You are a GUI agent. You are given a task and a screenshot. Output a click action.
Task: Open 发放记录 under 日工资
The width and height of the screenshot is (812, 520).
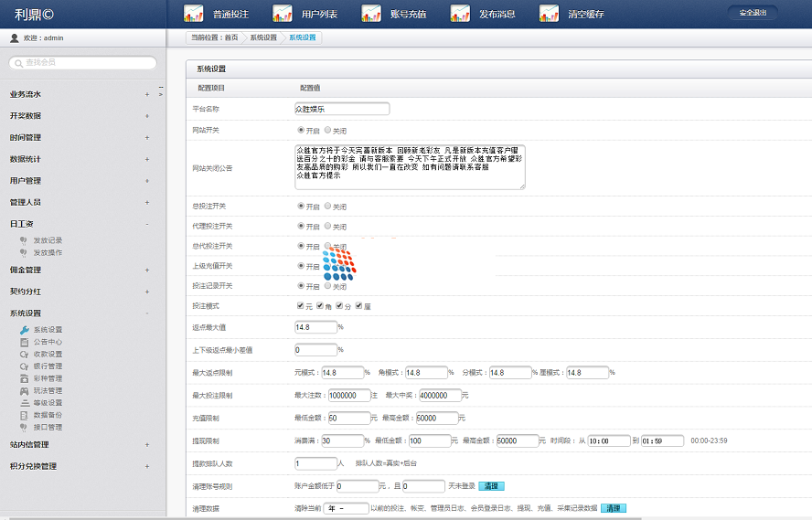(x=48, y=240)
